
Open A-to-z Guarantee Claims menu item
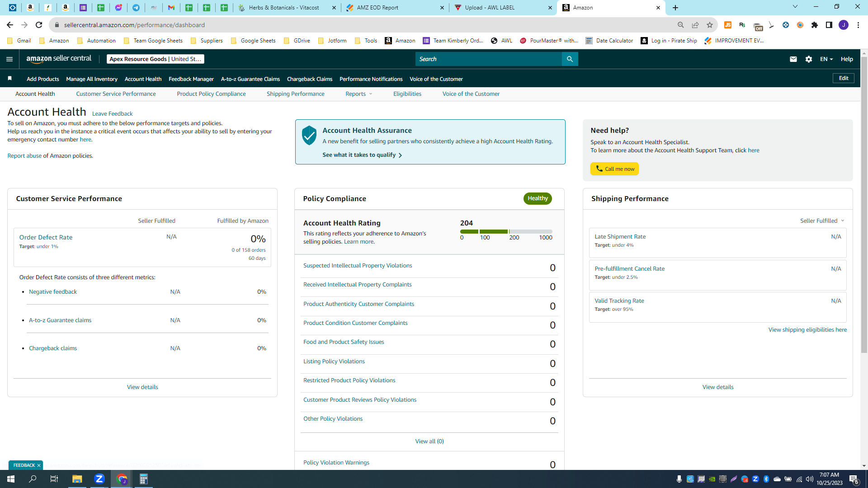pos(250,79)
